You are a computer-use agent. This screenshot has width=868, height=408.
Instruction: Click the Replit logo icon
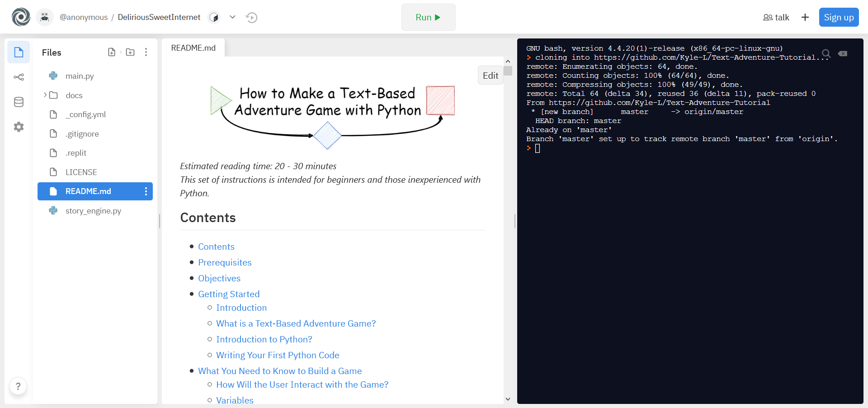click(21, 17)
